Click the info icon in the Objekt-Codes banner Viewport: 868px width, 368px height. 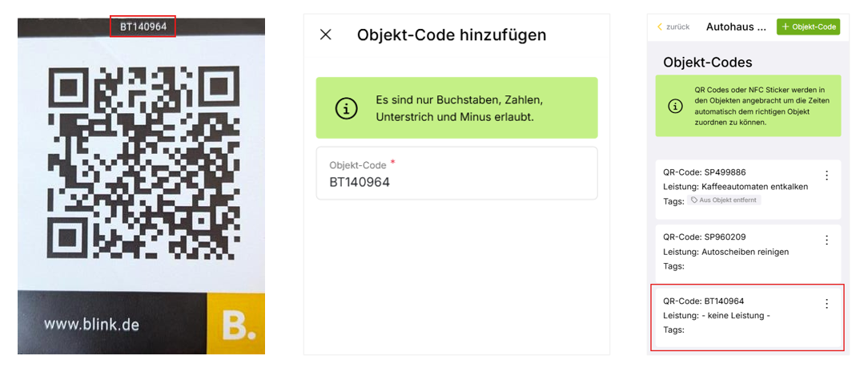pos(675,107)
